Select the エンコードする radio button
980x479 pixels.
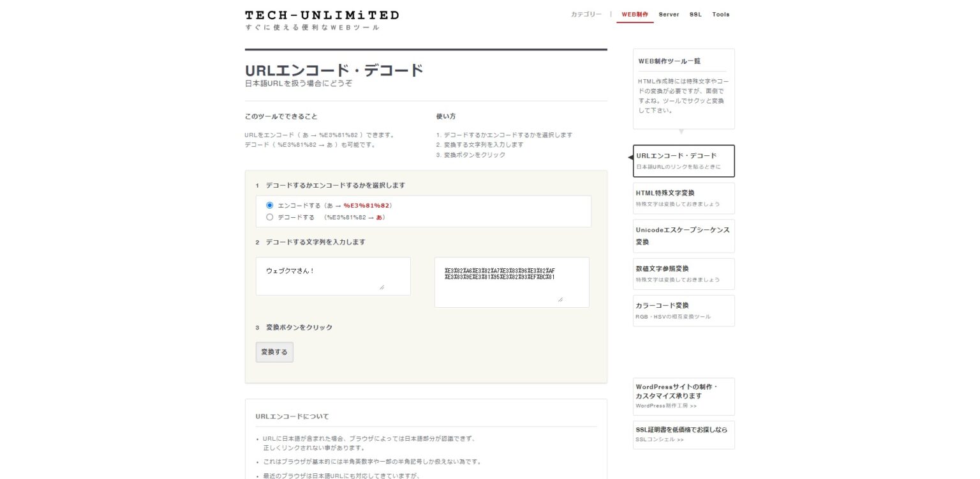270,206
